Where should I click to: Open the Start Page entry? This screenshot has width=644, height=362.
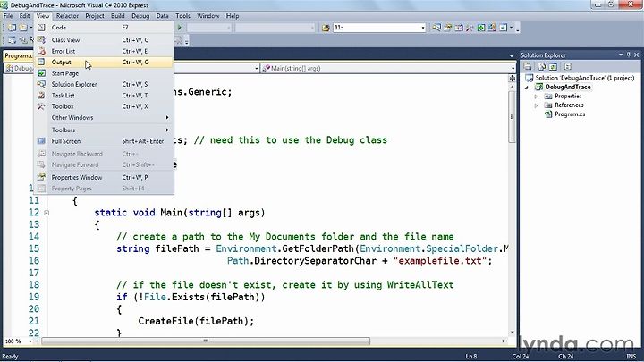tap(104, 73)
